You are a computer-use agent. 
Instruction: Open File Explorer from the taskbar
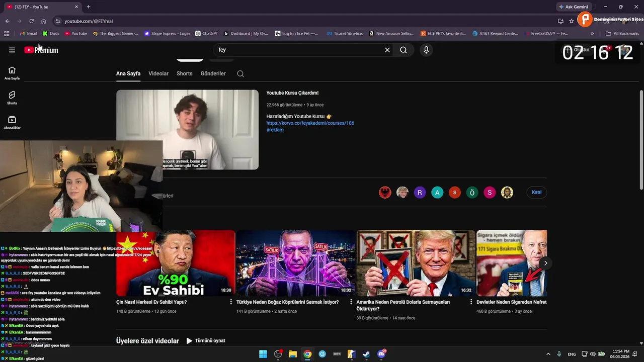pos(292,354)
